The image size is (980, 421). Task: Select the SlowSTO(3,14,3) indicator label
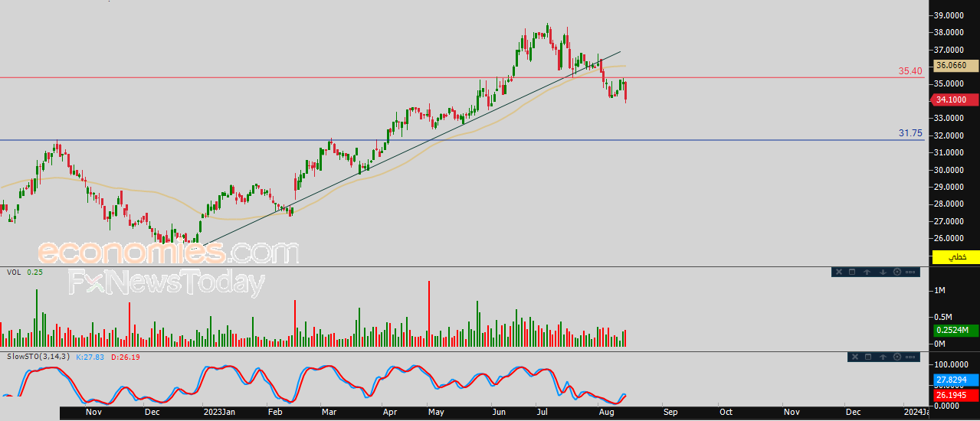click(x=38, y=357)
